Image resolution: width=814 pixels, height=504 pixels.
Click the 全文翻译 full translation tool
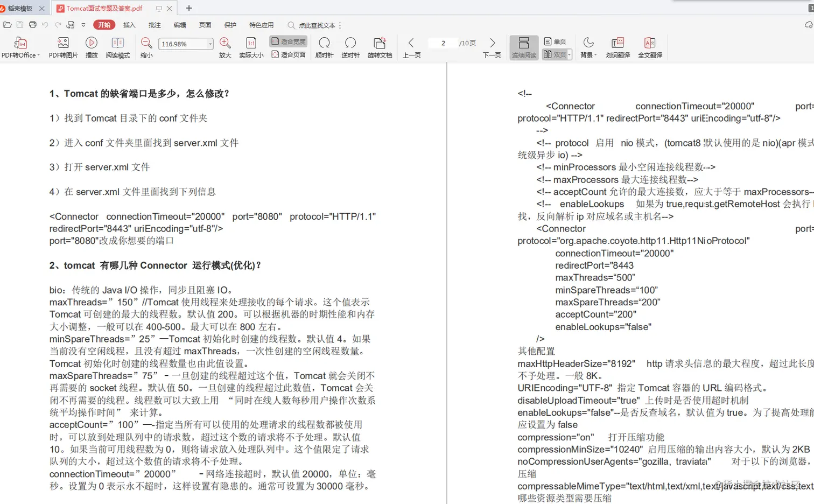[650, 47]
